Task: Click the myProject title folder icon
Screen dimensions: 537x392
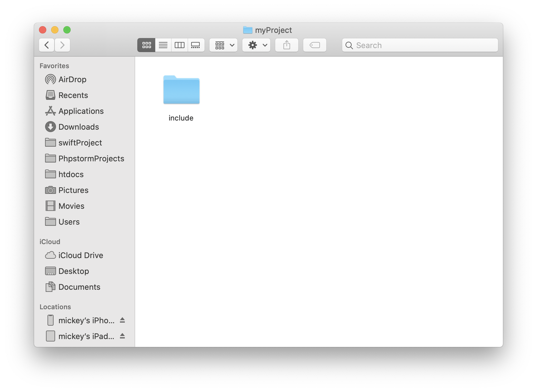Action: point(248,30)
